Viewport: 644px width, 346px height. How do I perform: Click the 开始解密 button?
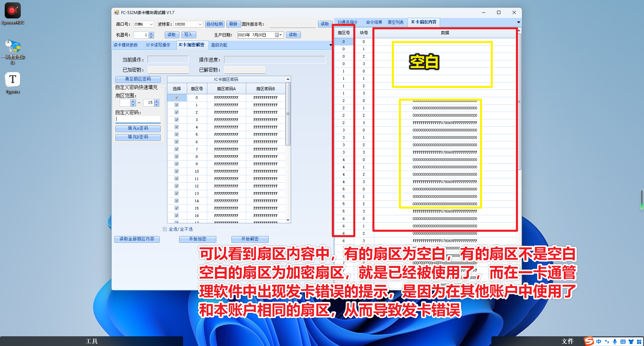click(x=250, y=239)
